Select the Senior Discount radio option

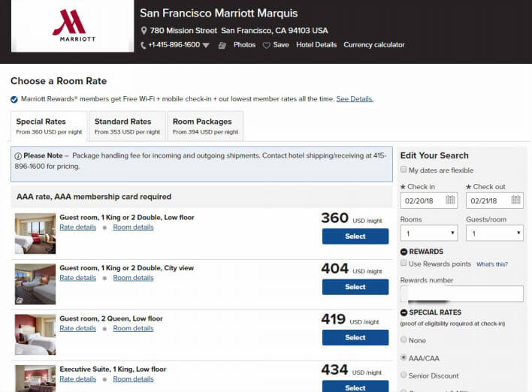pyautogui.click(x=404, y=375)
